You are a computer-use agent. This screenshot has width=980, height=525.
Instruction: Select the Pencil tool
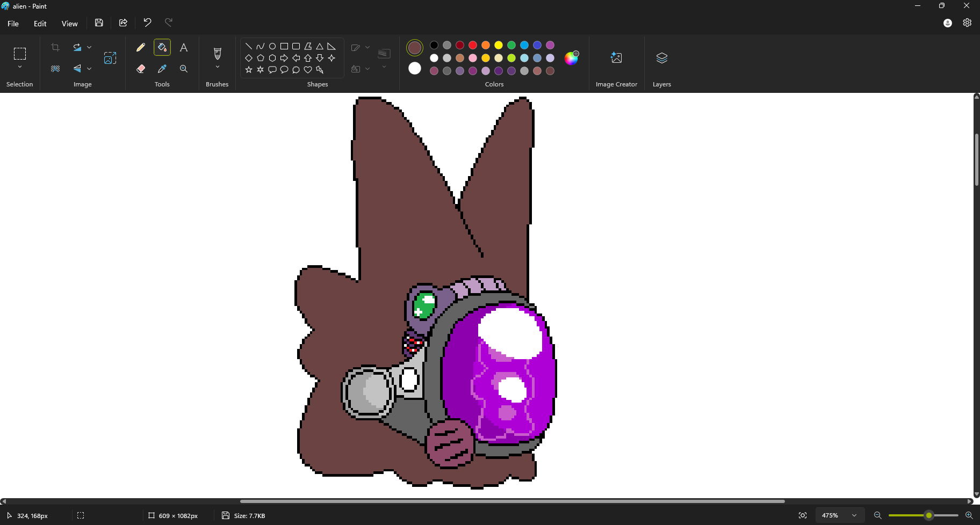(141, 47)
